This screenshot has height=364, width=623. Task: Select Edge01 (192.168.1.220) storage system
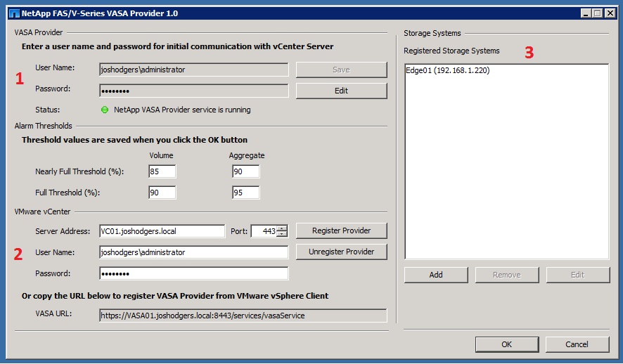pos(447,71)
